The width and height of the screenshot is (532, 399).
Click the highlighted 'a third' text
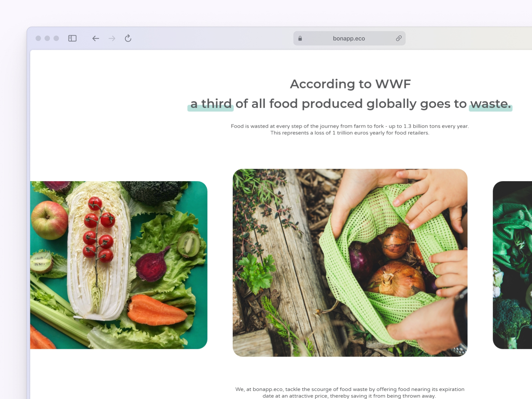211,104
